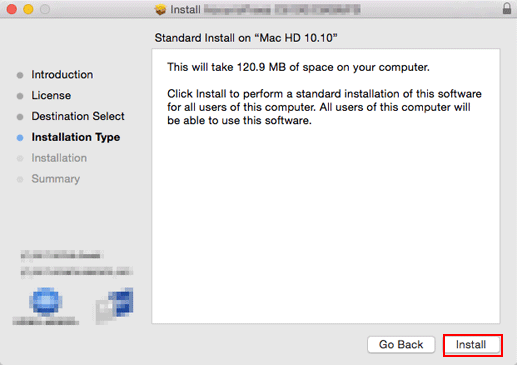
Task: Select the License step
Action: [x=51, y=96]
